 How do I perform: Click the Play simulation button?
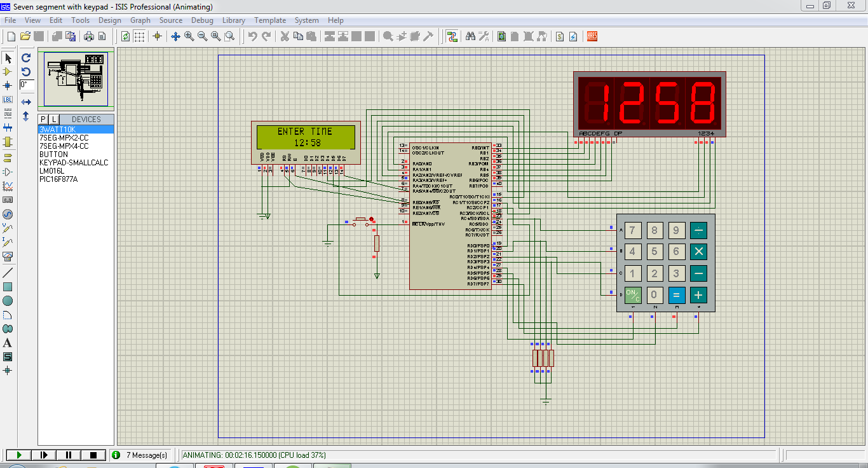click(19, 455)
